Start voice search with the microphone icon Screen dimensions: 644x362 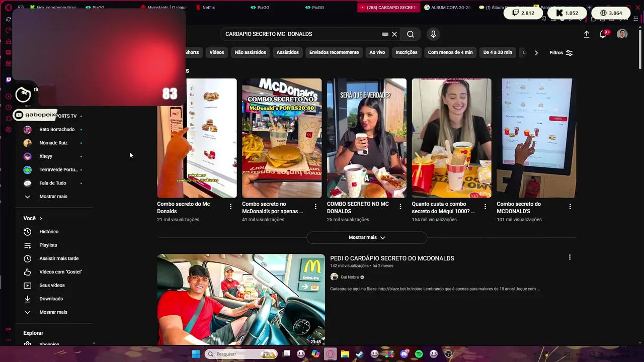point(433,34)
